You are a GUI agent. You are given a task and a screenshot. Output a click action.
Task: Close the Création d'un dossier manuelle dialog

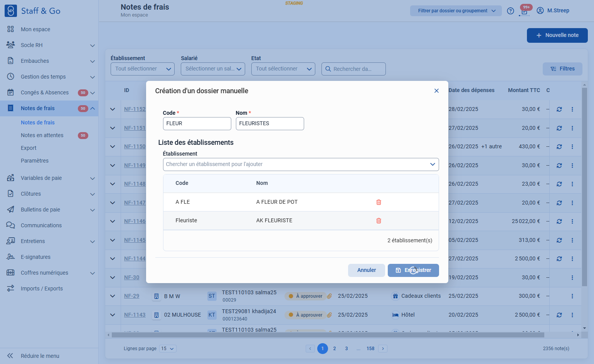pos(436,91)
